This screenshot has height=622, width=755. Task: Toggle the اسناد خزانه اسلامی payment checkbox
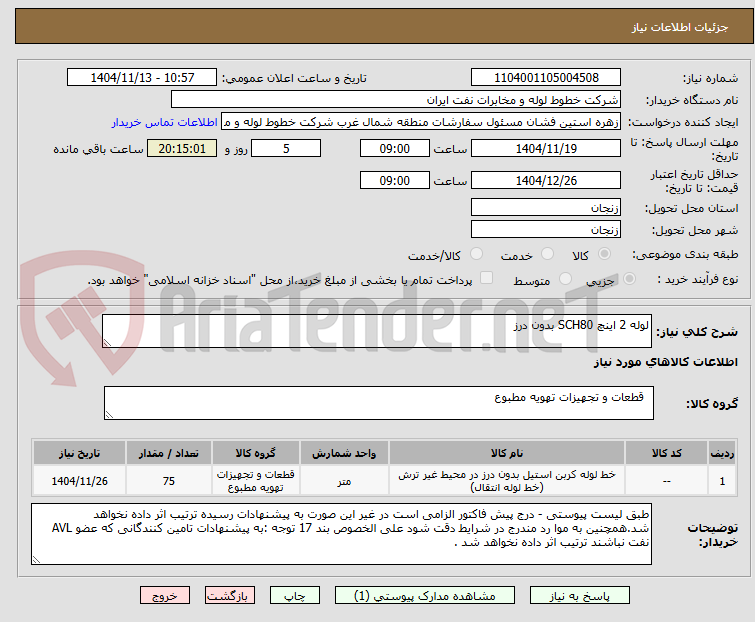[x=487, y=278]
